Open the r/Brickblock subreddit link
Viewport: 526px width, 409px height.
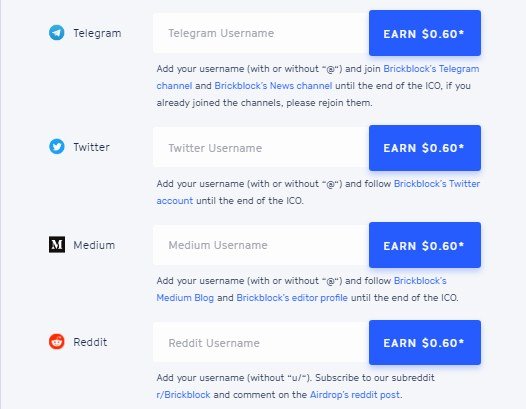click(183, 395)
